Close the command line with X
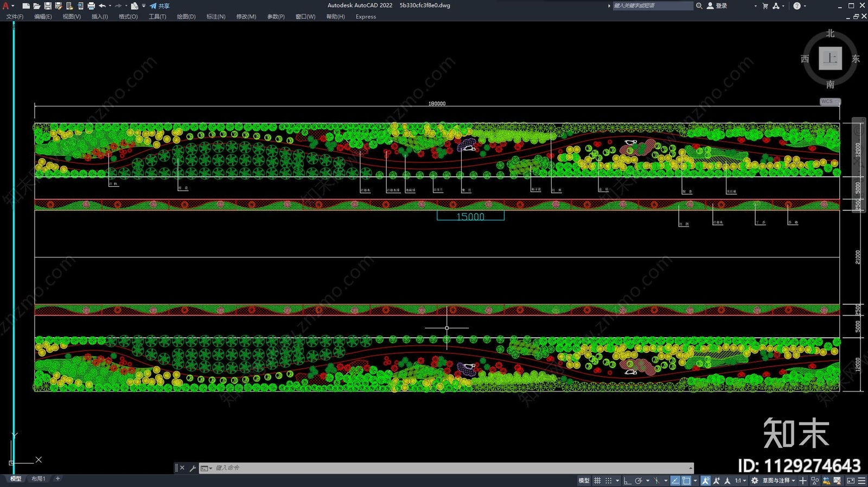The height and width of the screenshot is (487, 868). [182, 468]
